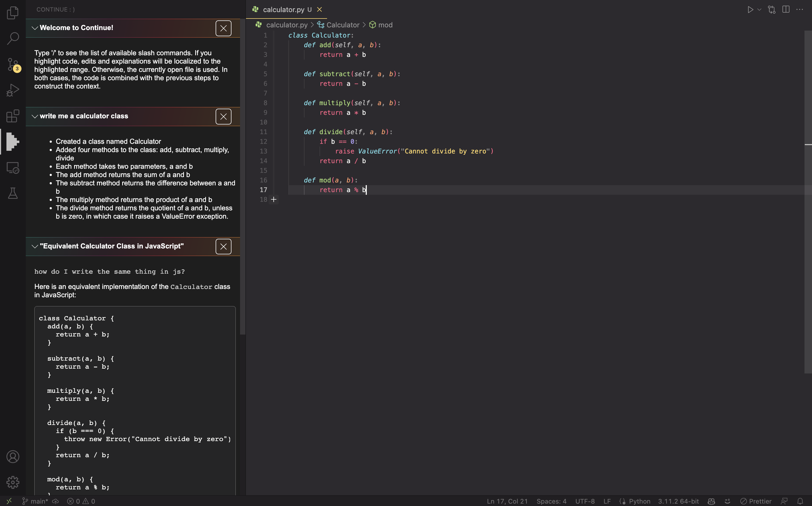Open the run options dropdown arrow

(759, 9)
